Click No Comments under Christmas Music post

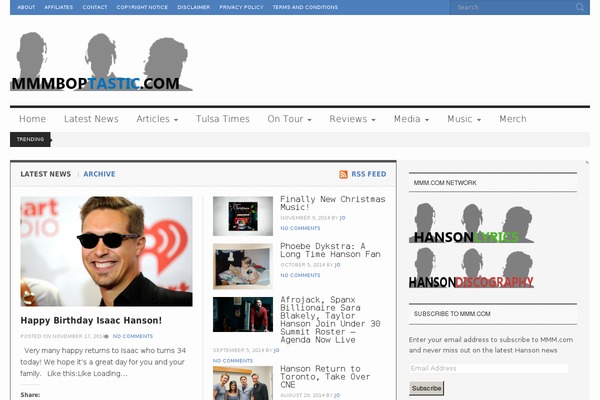(x=300, y=228)
